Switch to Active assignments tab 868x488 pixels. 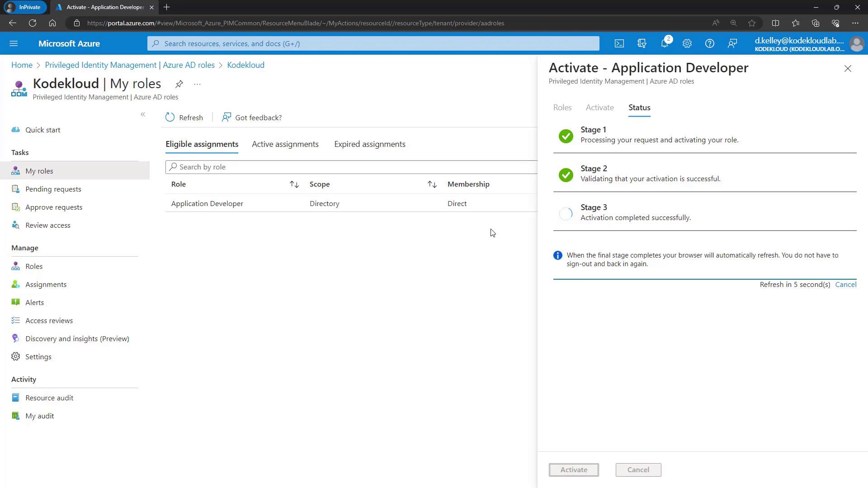(285, 144)
